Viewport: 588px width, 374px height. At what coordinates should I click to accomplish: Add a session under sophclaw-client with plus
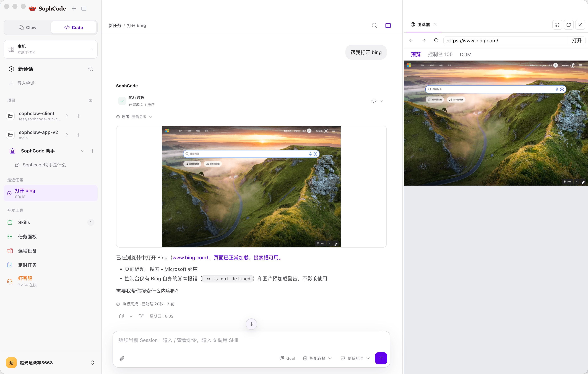[x=78, y=116]
